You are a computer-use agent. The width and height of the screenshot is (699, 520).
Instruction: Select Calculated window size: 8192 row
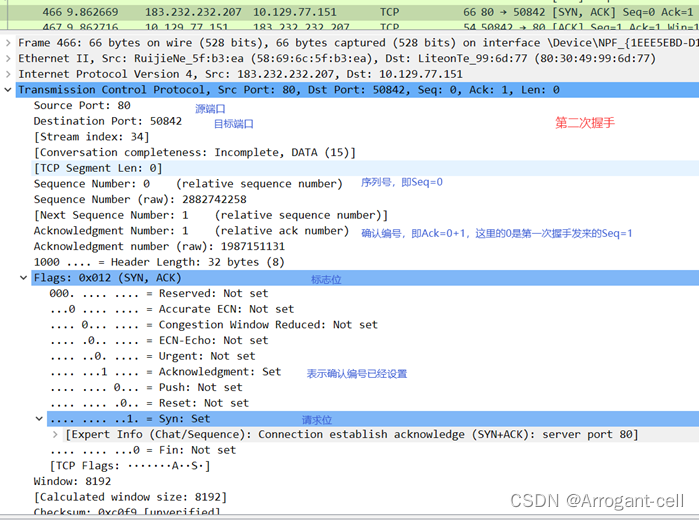130,497
